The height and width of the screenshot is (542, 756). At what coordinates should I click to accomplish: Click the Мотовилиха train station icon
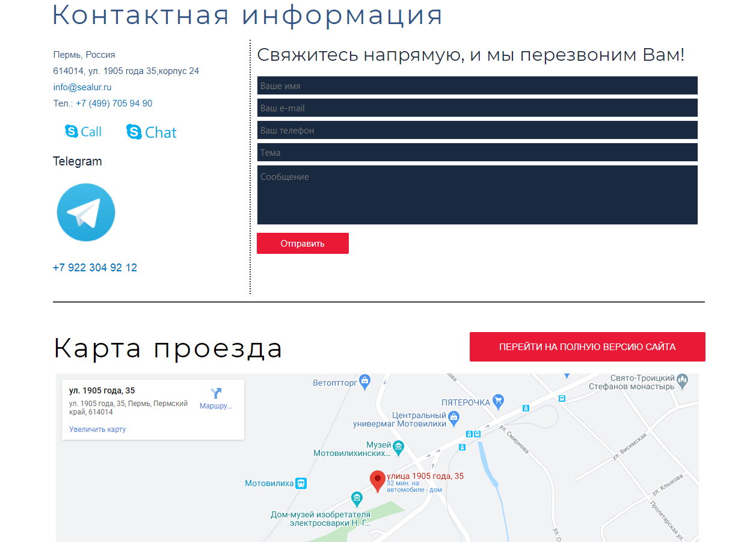[x=301, y=483]
